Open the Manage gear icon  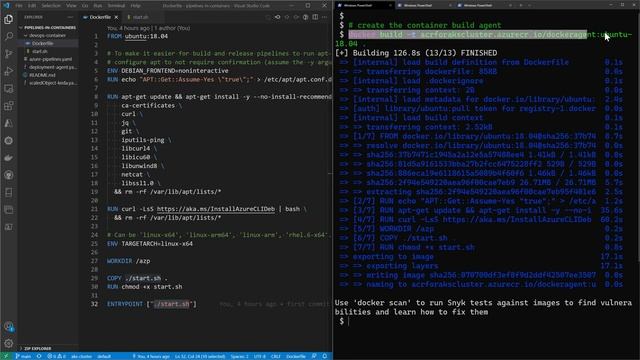pos(9,343)
